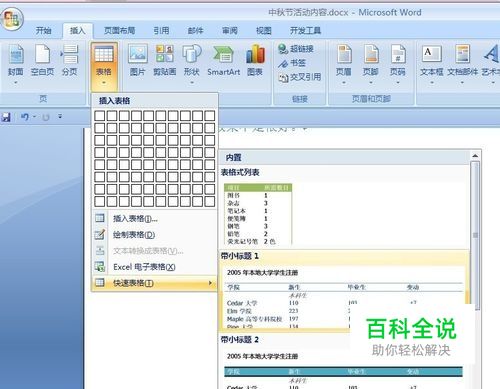Select the With Subheads 2 (带小标题 2) table

point(344,361)
